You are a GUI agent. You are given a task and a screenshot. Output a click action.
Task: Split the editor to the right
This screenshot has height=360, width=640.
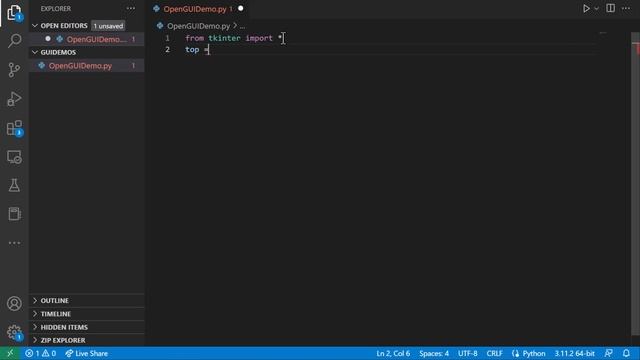click(610, 8)
